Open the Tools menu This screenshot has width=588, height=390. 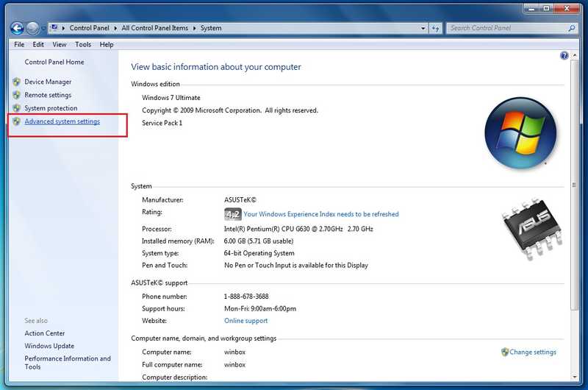click(x=83, y=44)
